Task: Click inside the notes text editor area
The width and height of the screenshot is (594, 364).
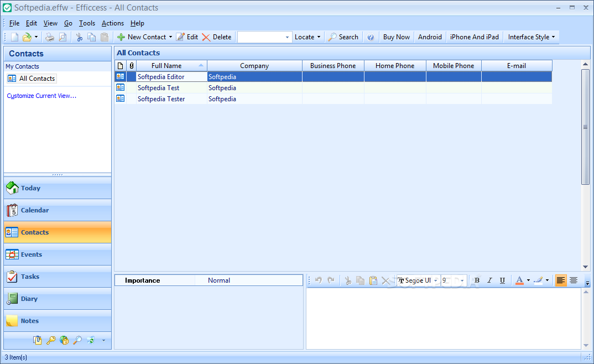Action: (443, 318)
